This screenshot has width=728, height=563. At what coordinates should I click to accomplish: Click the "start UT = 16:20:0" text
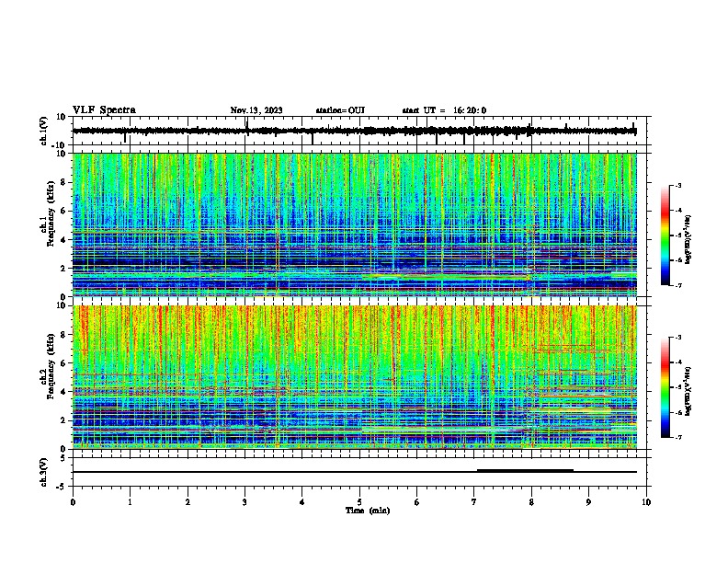(x=444, y=110)
